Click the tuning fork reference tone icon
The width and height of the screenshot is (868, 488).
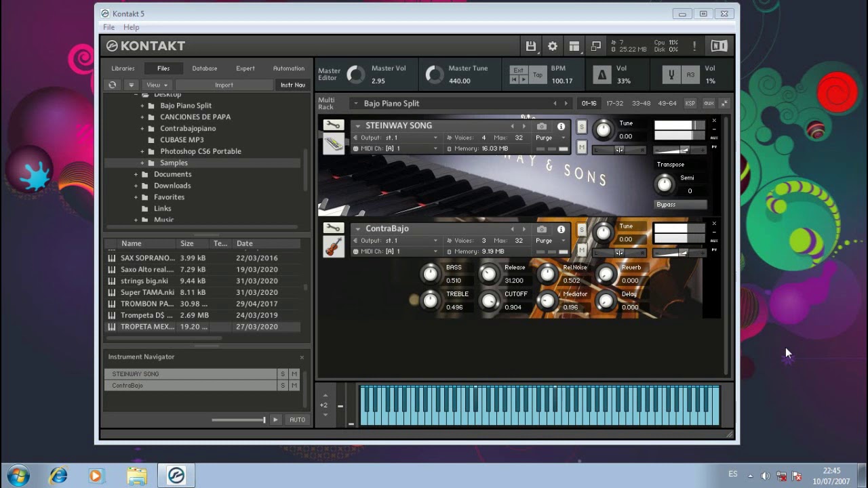[671, 75]
